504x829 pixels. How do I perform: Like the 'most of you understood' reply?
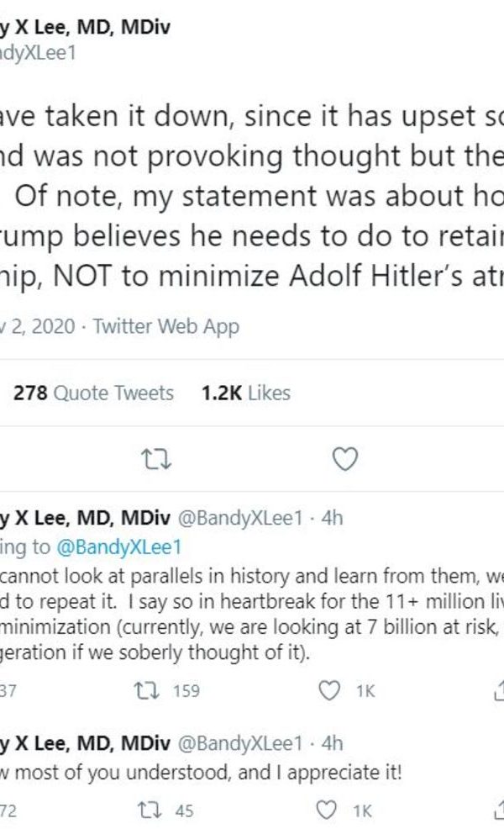(332, 811)
